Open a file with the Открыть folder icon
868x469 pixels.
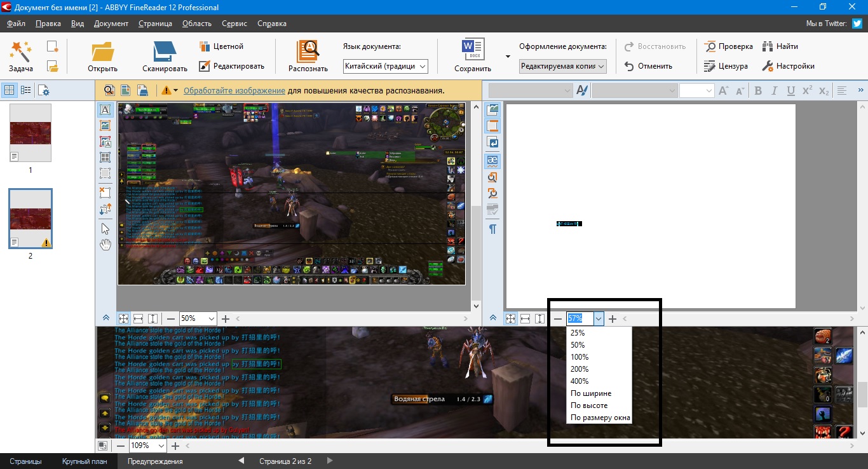pos(102,51)
